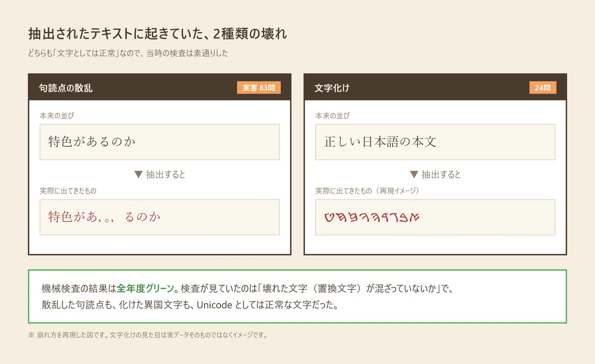Click the garbled red glyphs box

tap(435, 217)
